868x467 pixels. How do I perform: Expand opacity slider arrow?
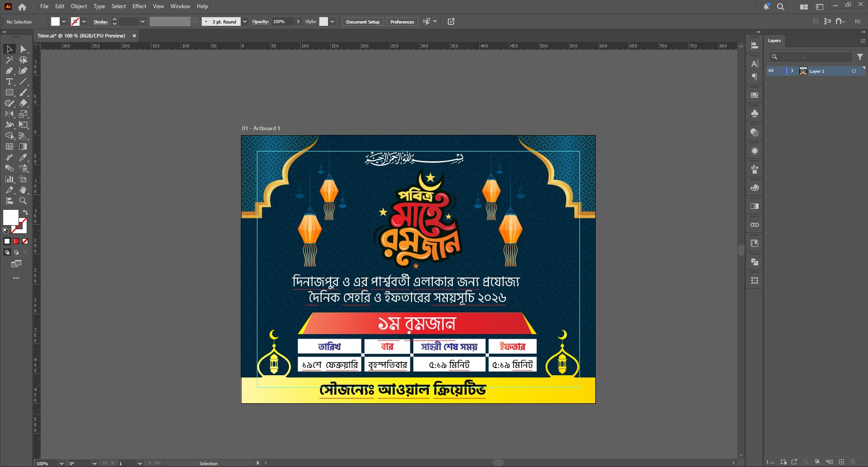point(298,22)
